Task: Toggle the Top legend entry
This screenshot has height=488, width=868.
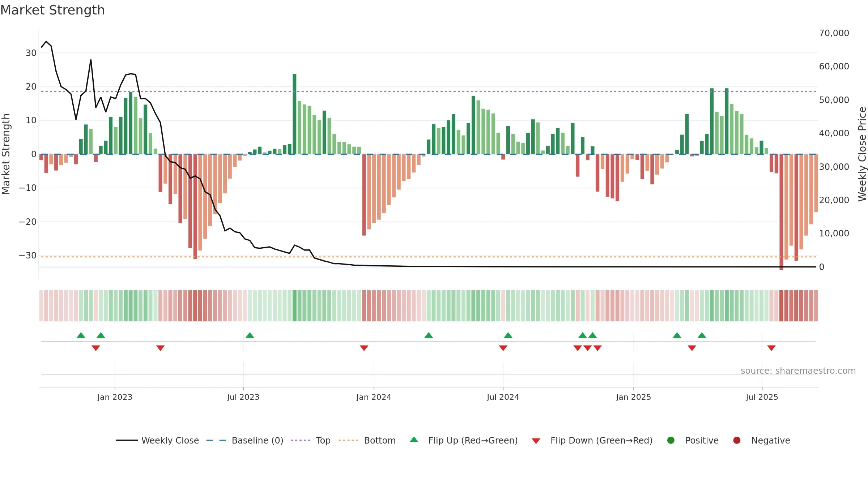Action: tap(311, 440)
